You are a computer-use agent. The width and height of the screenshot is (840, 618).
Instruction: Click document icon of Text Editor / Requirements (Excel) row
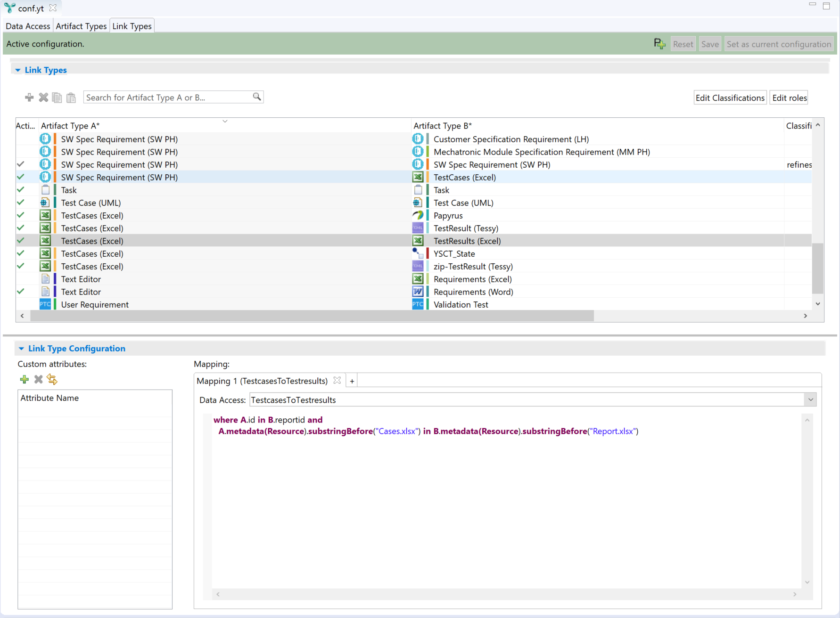coord(45,279)
